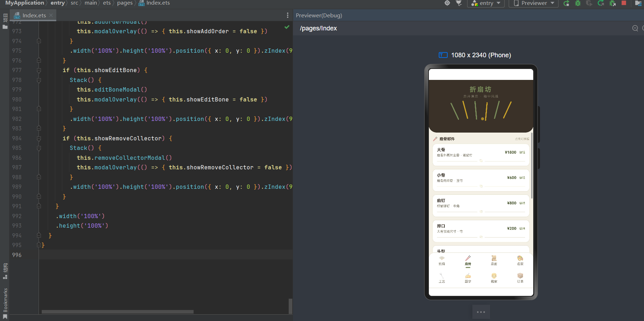644x321 pixels.
Task: Click the attach debugger bug-with-arrow icon
Action: point(613,3)
